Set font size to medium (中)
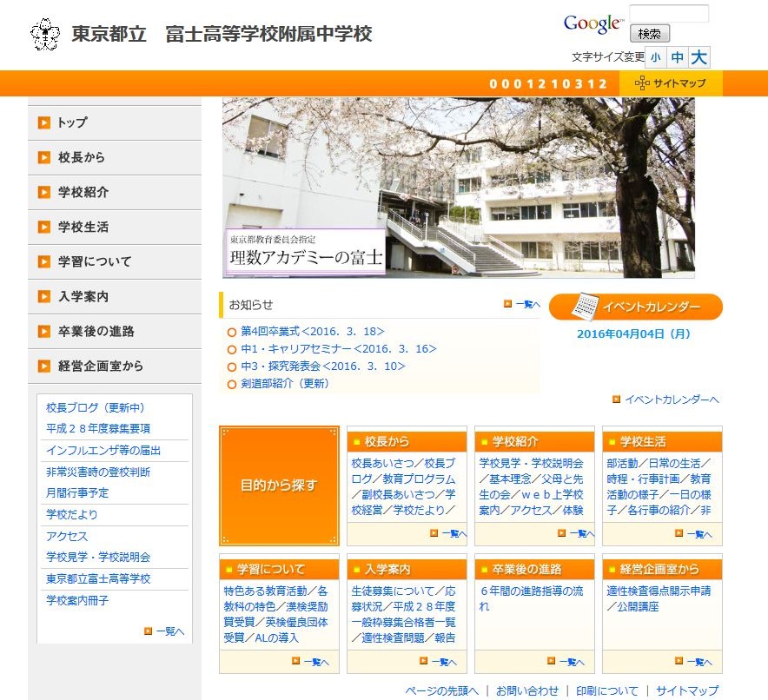Screen dimensions: 768x700 tap(677, 57)
